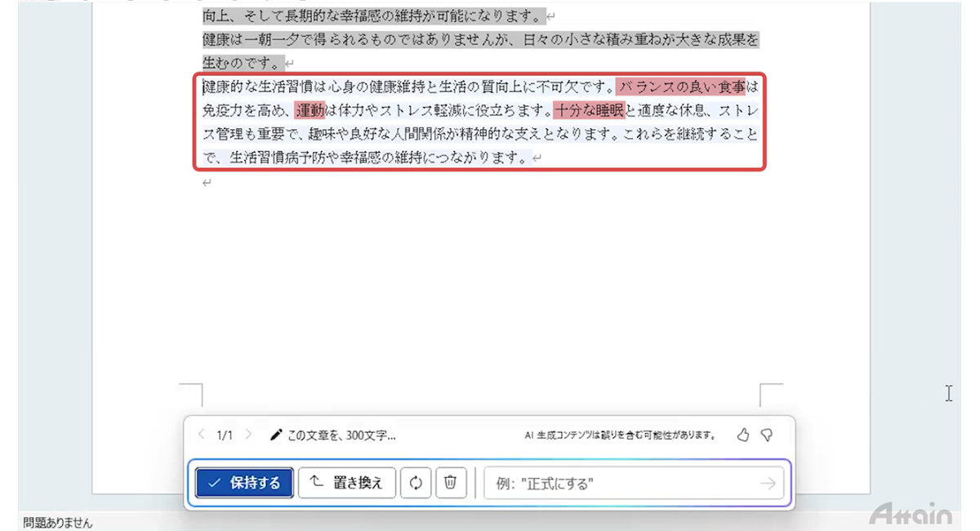Click the thumbs down feedback icon
This screenshot has height=531, width=980.
tap(767, 435)
